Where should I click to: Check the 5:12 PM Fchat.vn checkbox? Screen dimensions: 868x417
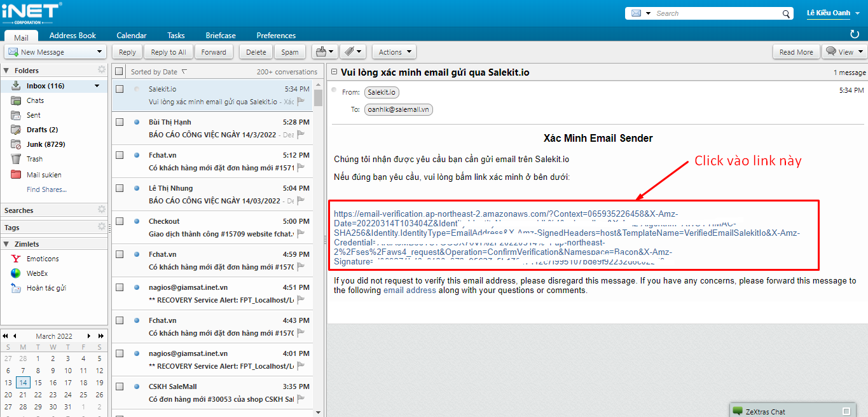coord(120,155)
